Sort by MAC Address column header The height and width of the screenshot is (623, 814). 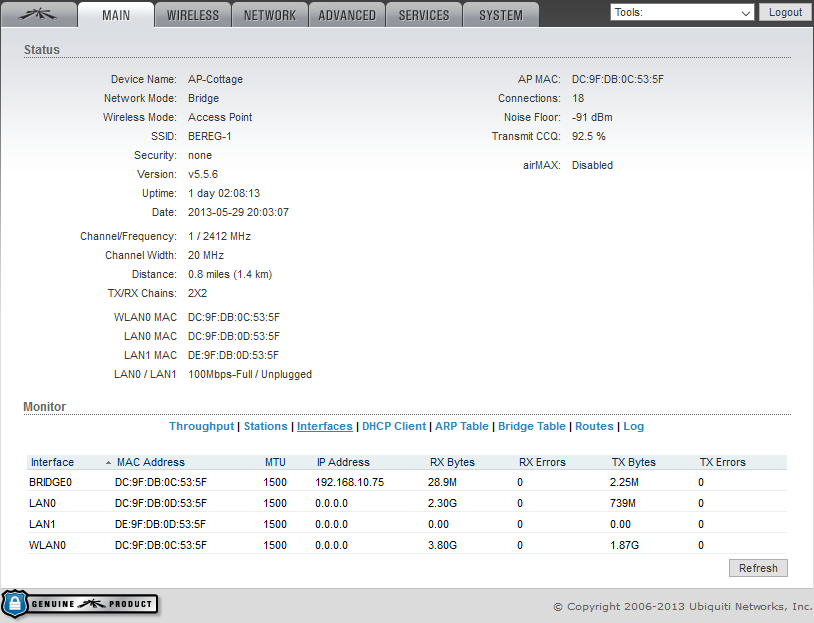[151, 462]
